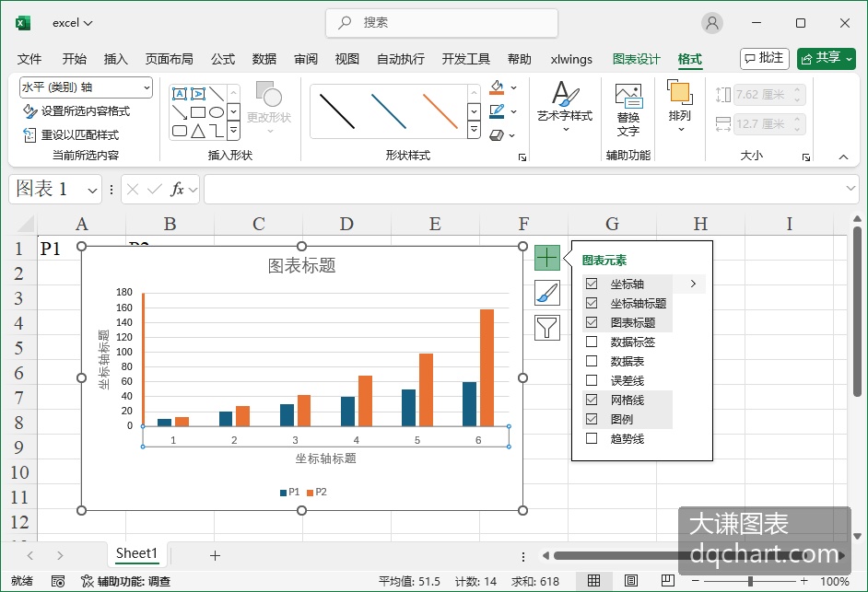
Task: Select the oval shape in Insert Shapes
Action: point(217,112)
